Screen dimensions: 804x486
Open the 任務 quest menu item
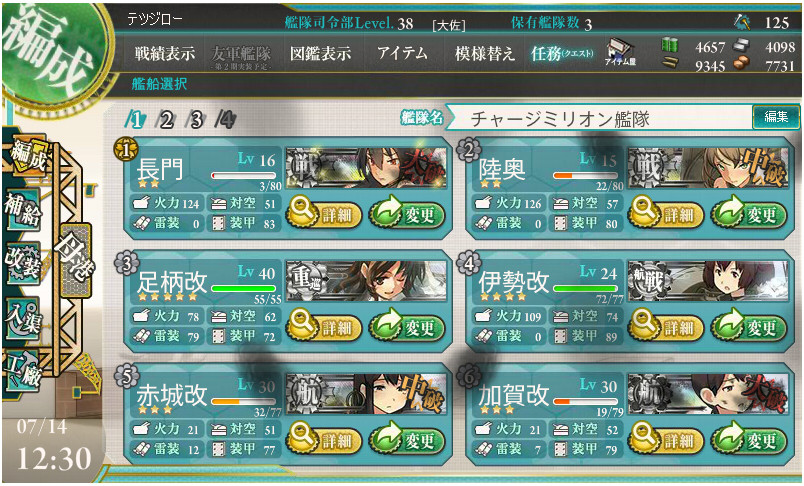tap(562, 53)
